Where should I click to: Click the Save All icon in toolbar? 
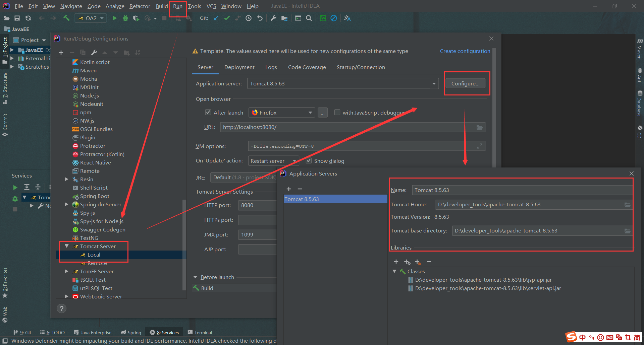(x=17, y=18)
